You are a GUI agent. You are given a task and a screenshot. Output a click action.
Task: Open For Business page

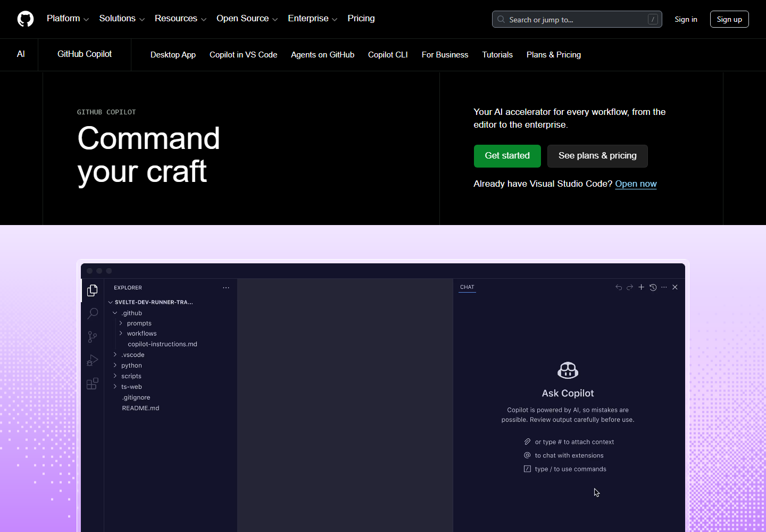445,55
